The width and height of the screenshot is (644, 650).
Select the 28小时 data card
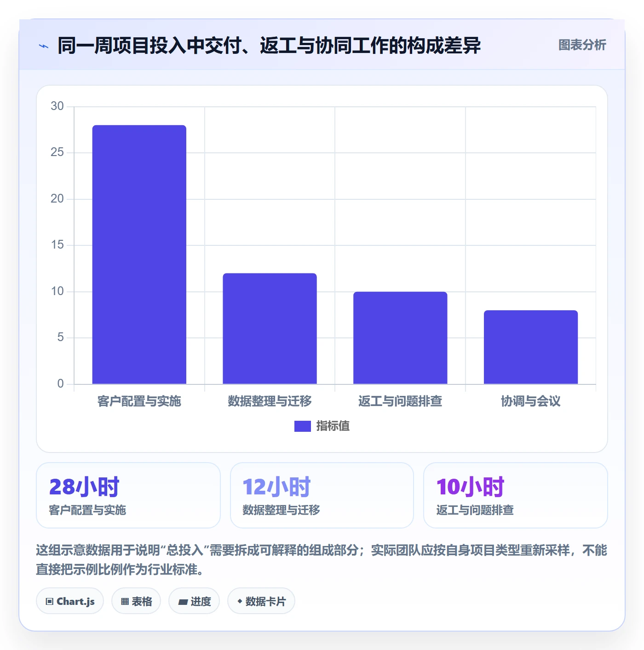click(x=128, y=495)
